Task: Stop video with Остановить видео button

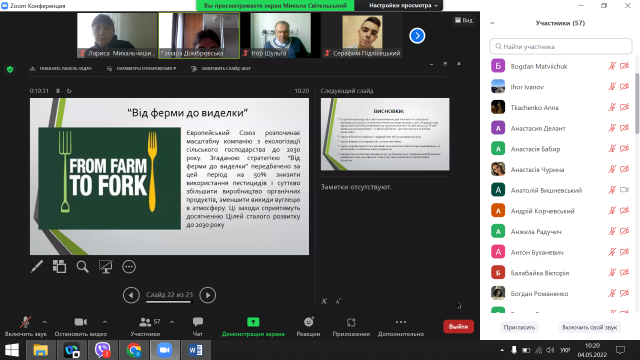Action: click(80, 327)
